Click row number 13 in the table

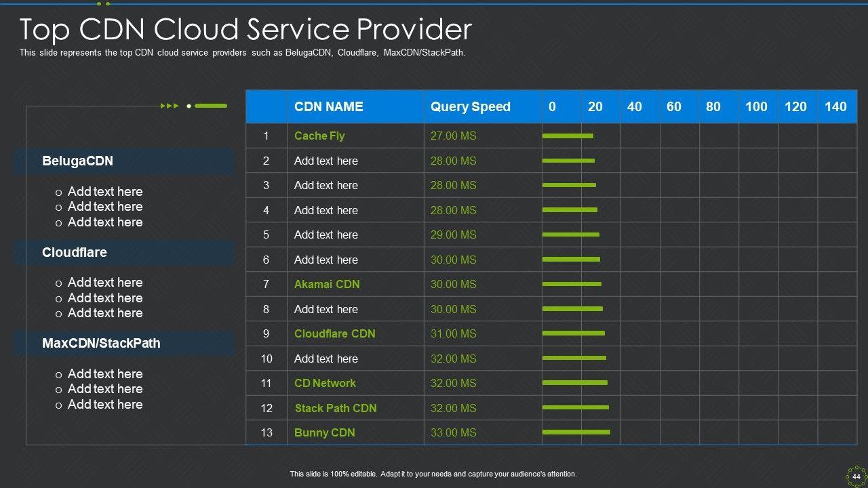pos(267,432)
